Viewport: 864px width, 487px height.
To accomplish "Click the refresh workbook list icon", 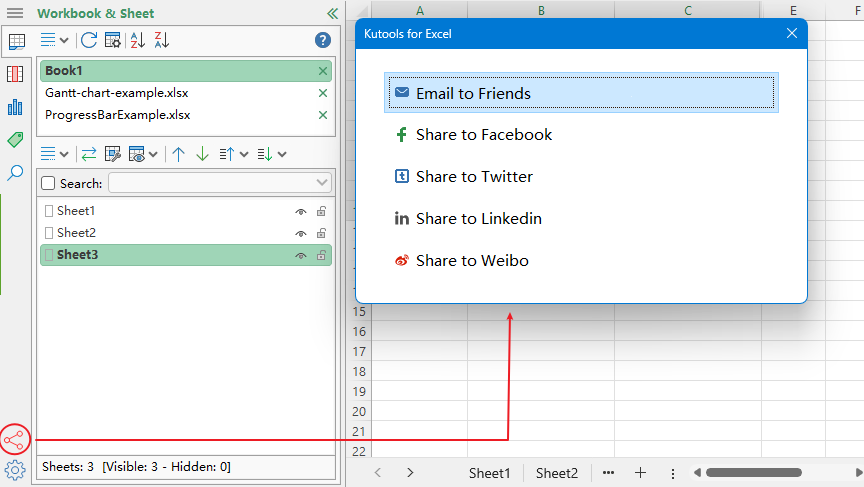I will 89,40.
